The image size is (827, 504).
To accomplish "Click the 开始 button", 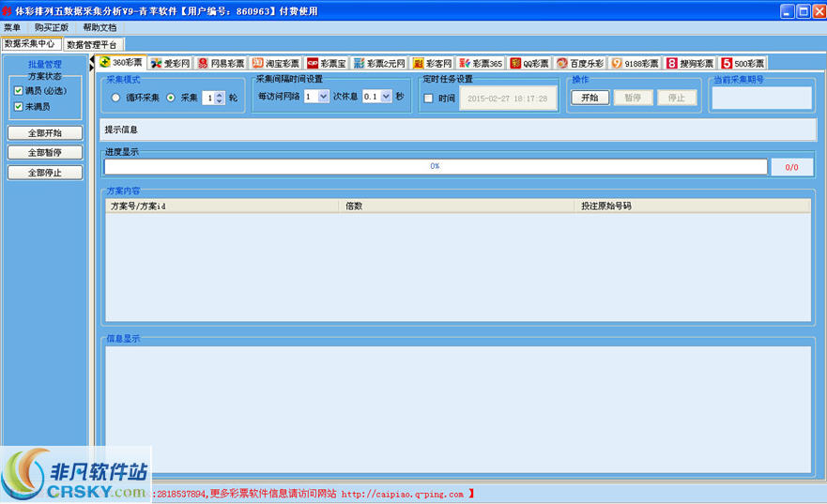I will (x=590, y=98).
